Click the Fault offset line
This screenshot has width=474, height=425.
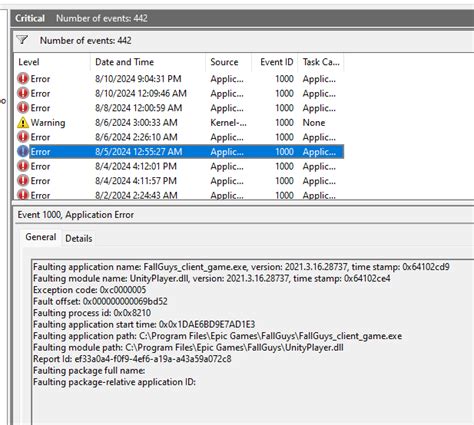pos(100,301)
